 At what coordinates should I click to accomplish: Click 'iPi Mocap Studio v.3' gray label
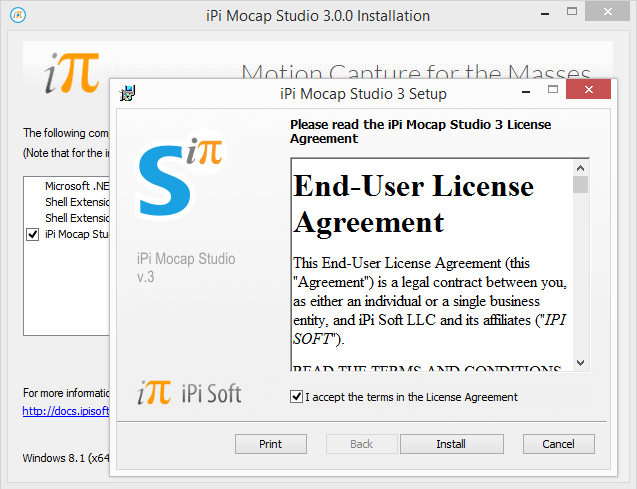point(186,267)
